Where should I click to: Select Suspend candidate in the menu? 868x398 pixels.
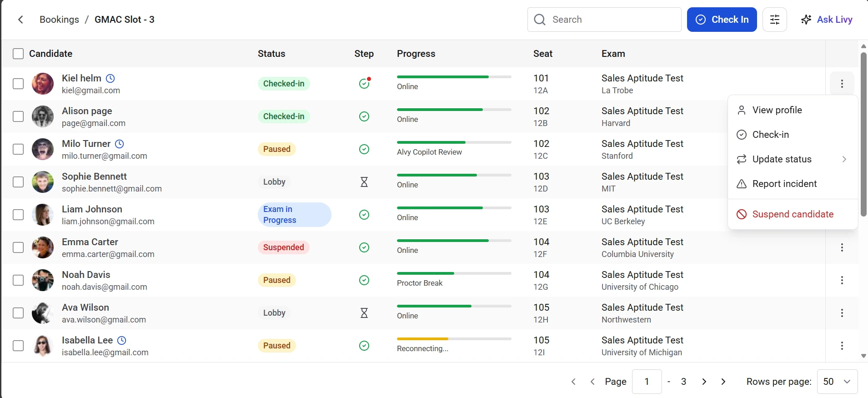[x=792, y=214]
